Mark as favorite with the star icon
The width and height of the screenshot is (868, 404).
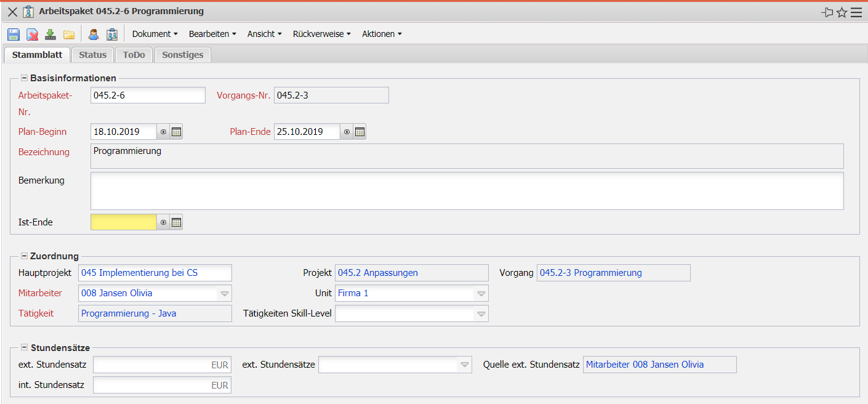(x=842, y=12)
